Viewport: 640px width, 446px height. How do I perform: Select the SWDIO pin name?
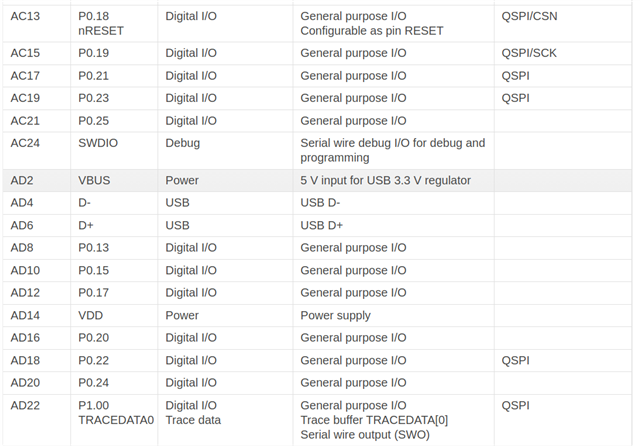click(98, 143)
